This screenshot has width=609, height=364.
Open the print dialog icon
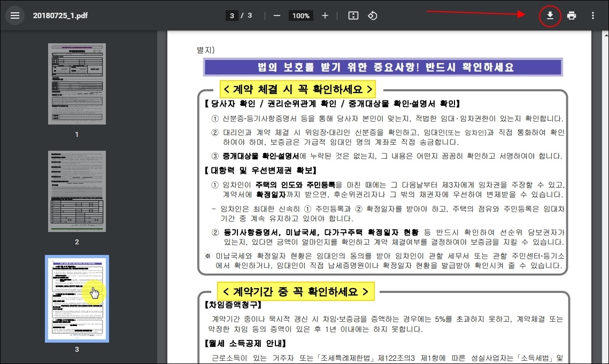[572, 16]
